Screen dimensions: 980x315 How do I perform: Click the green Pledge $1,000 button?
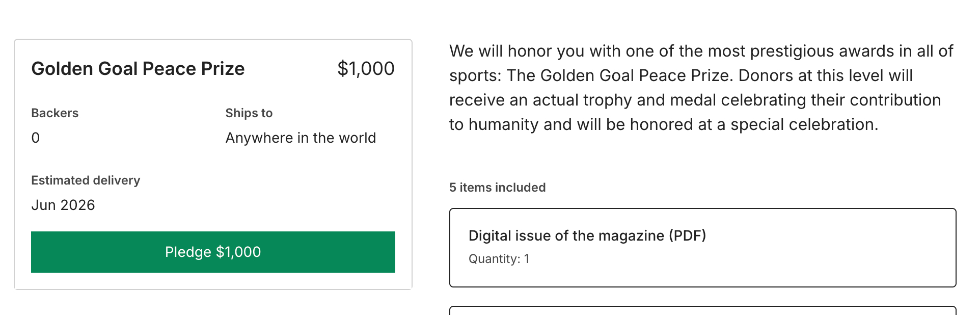213,252
